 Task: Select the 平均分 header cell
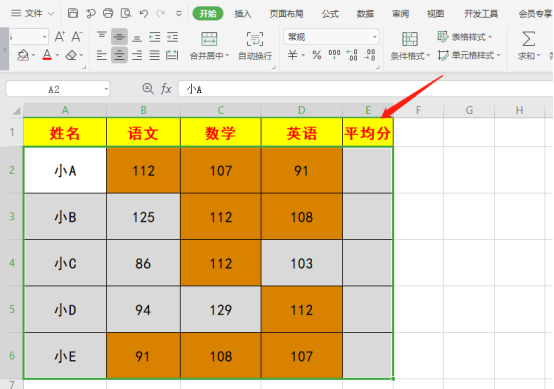[x=367, y=133]
